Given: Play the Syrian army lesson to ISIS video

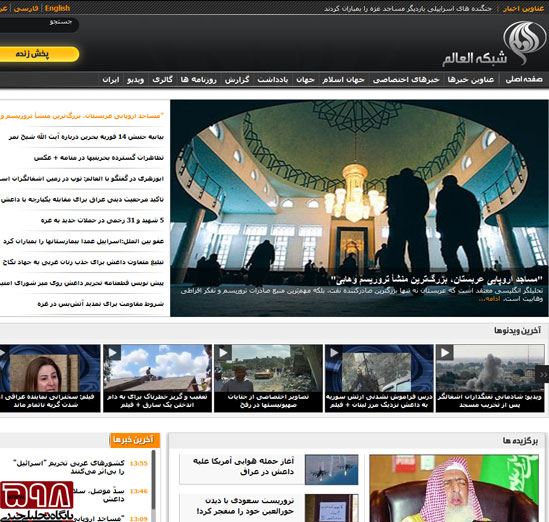Looking at the screenshot, I should tap(379, 378).
